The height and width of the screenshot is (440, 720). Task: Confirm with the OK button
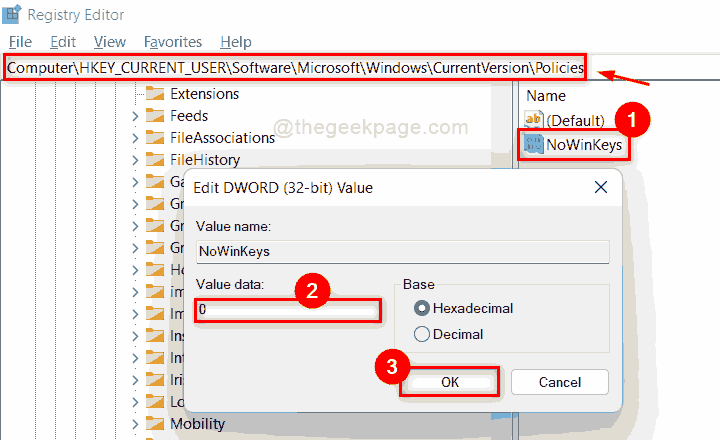pos(450,382)
